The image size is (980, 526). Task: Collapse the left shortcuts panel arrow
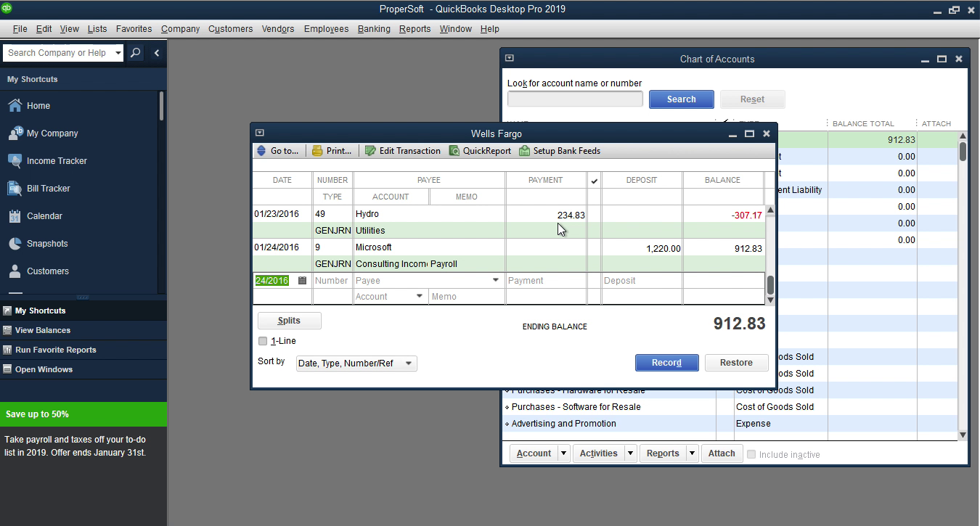[156, 53]
